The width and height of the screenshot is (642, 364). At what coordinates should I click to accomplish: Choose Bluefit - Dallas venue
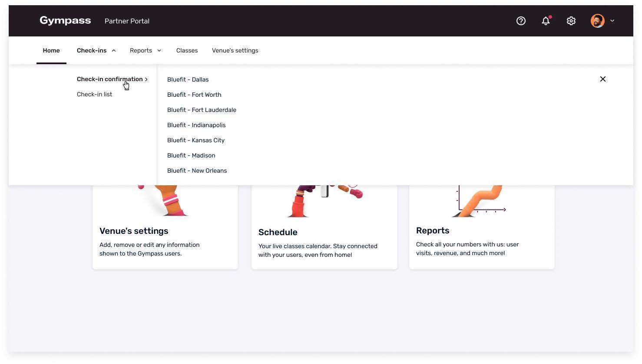click(x=188, y=79)
